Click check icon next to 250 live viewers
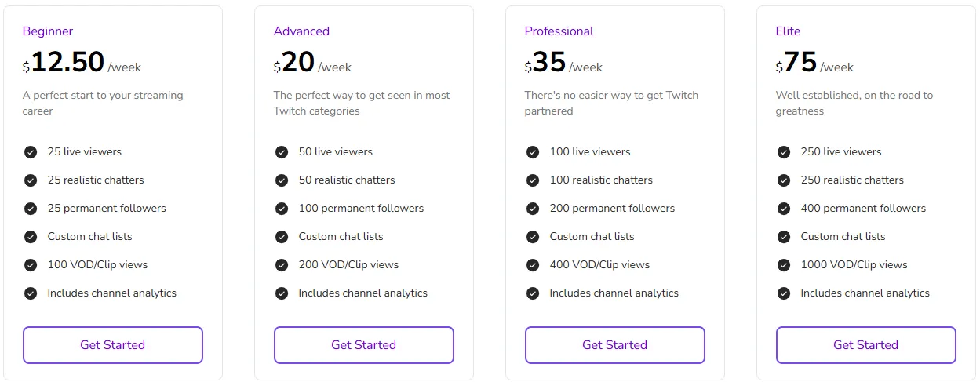980x382 pixels. (x=784, y=152)
